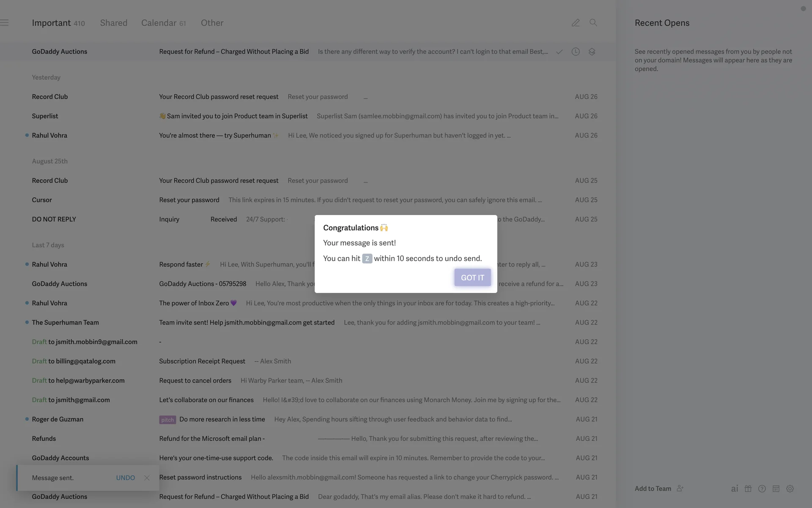This screenshot has height=508, width=812.
Task: Click the gift referral icon
Action: [x=748, y=489]
